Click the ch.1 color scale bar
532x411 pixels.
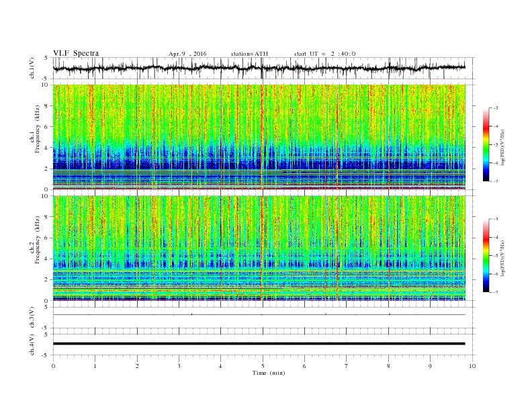coord(486,144)
